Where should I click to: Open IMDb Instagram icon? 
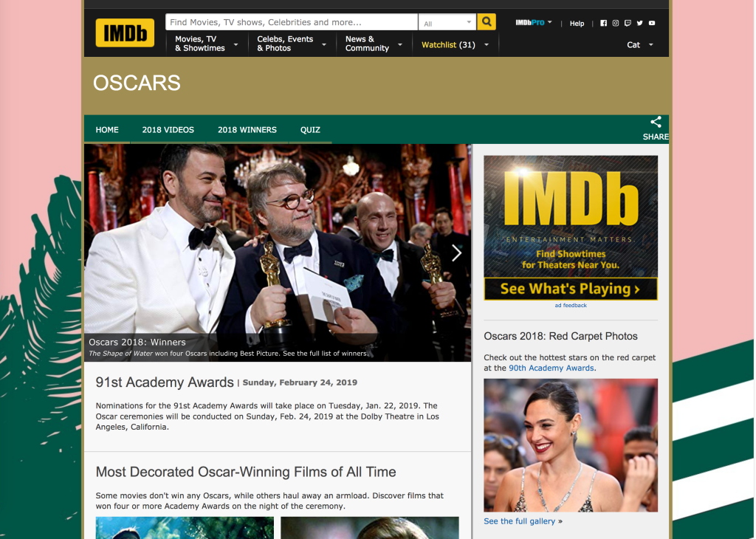click(x=616, y=23)
